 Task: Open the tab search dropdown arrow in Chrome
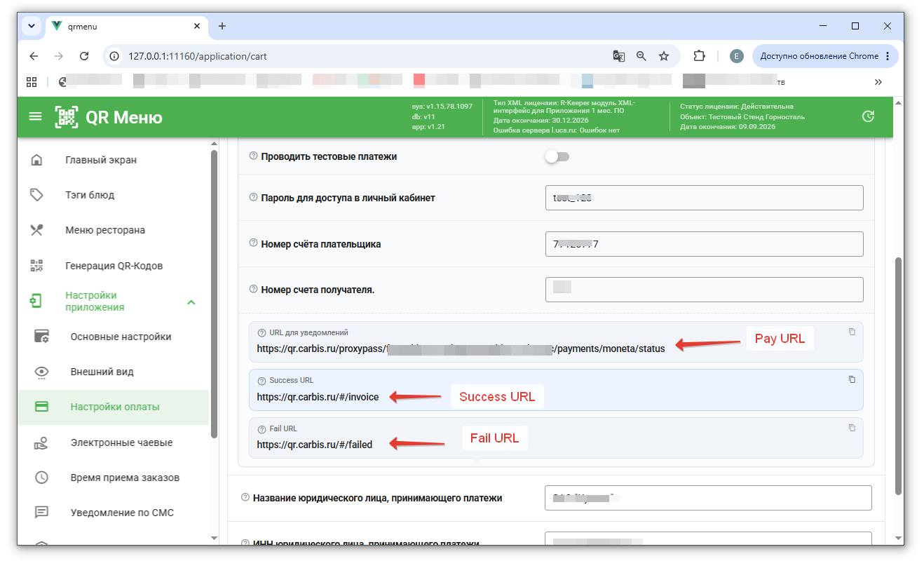point(32,26)
